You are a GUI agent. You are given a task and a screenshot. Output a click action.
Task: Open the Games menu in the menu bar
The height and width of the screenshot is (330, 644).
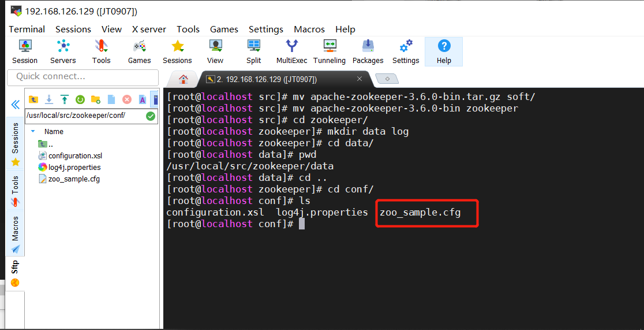(x=224, y=29)
